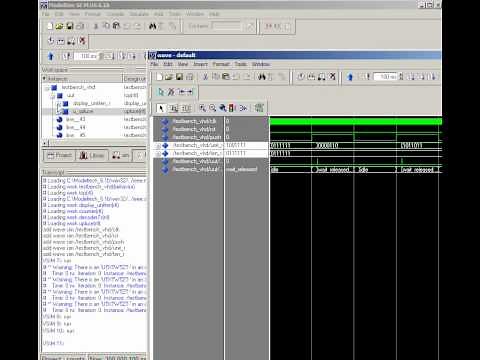Open main window Simulate menu

[x=139, y=14]
